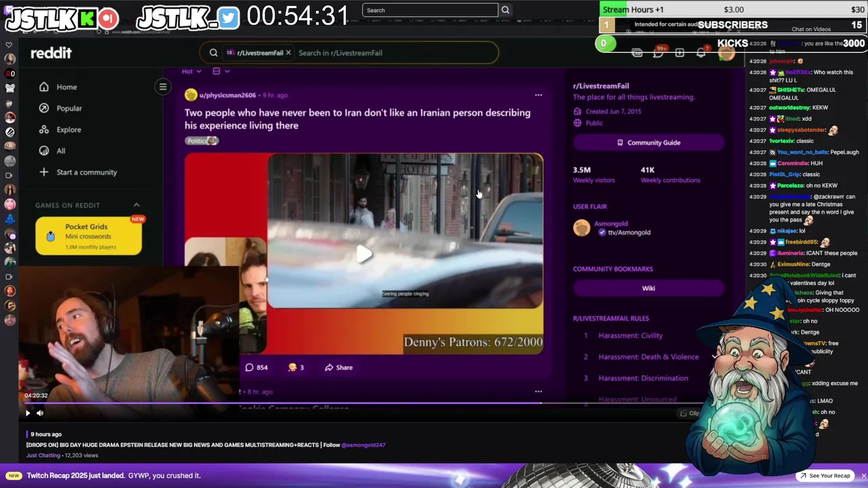Screen dimensions: 868x488
Task: Open the Just Chatting category
Action: [x=43, y=455]
